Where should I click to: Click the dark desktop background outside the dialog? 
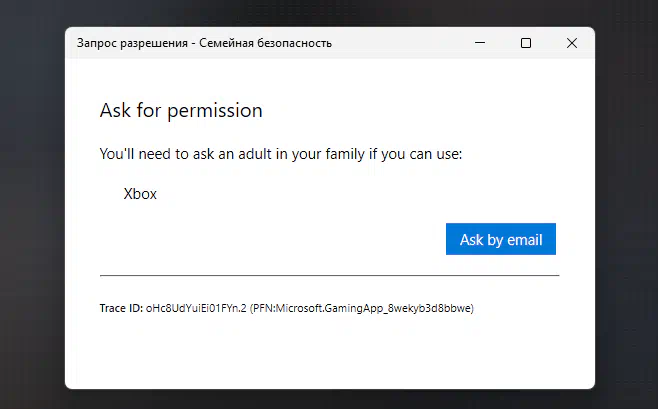pyautogui.click(x=31, y=210)
